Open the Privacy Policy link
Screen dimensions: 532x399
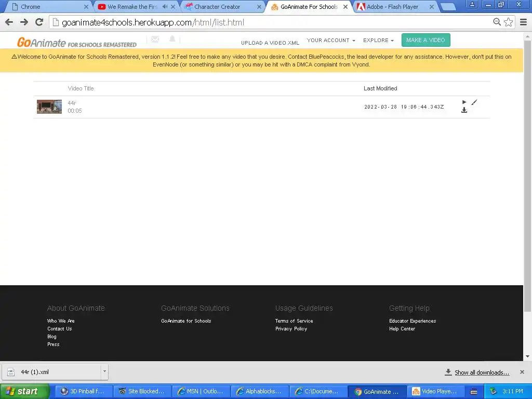(291, 329)
